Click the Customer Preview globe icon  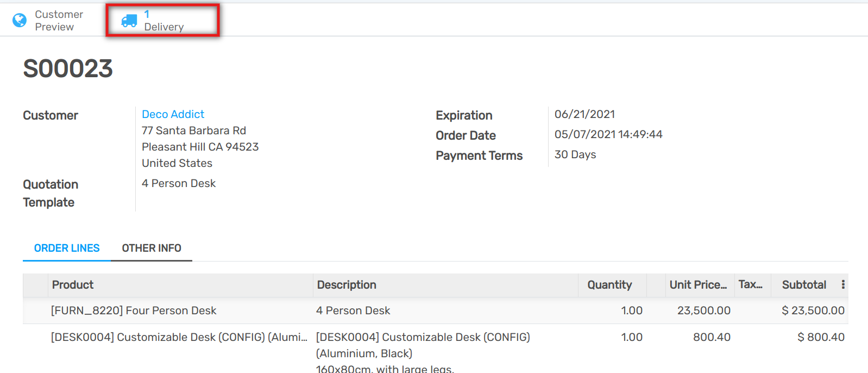click(20, 20)
